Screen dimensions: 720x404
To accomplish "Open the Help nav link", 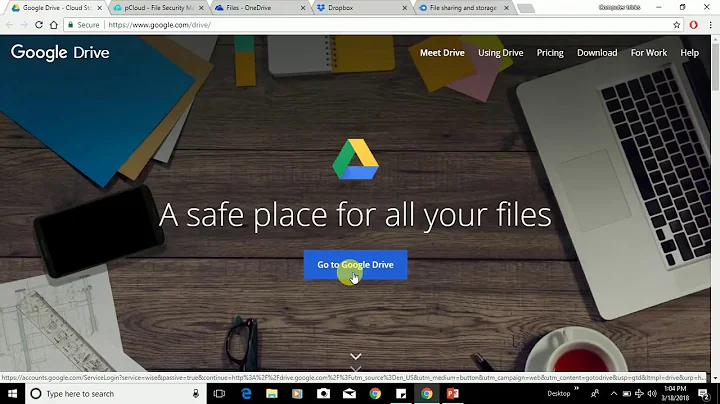I will pyautogui.click(x=689, y=53).
